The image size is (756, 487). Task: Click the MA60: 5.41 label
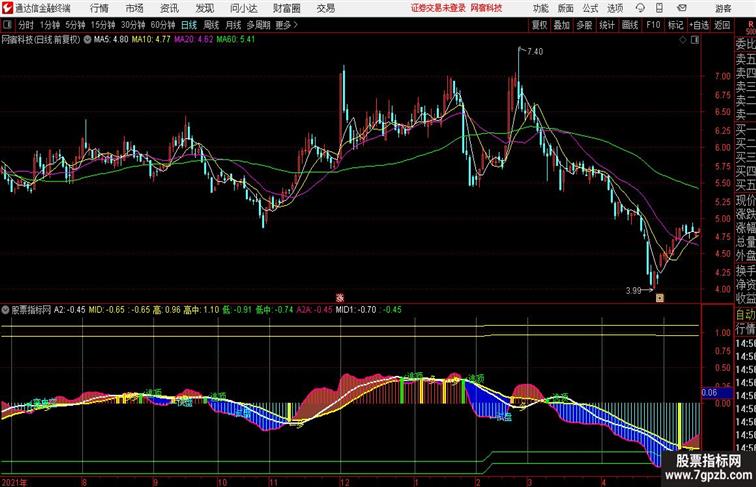click(x=235, y=40)
